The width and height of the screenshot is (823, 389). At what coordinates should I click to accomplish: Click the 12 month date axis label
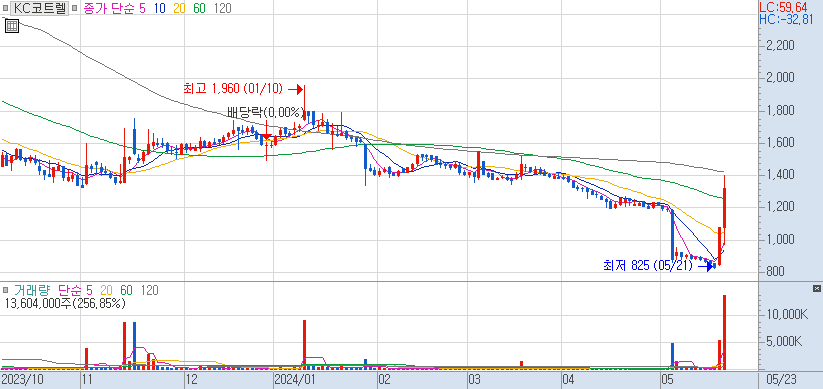coord(193,379)
